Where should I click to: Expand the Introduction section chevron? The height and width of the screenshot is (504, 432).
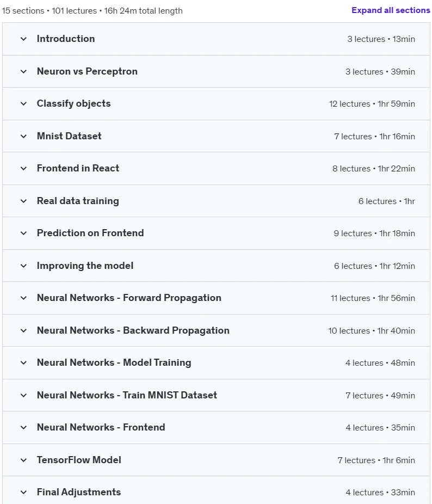[x=23, y=39]
